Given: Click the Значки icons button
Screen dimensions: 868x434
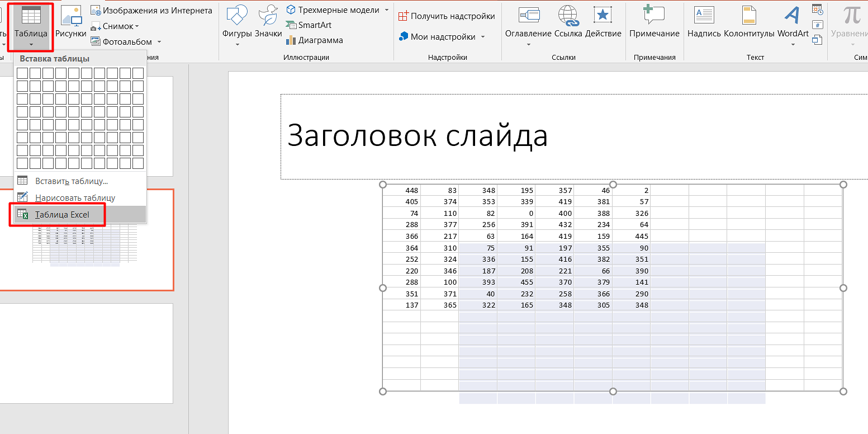Looking at the screenshot, I should (x=269, y=22).
